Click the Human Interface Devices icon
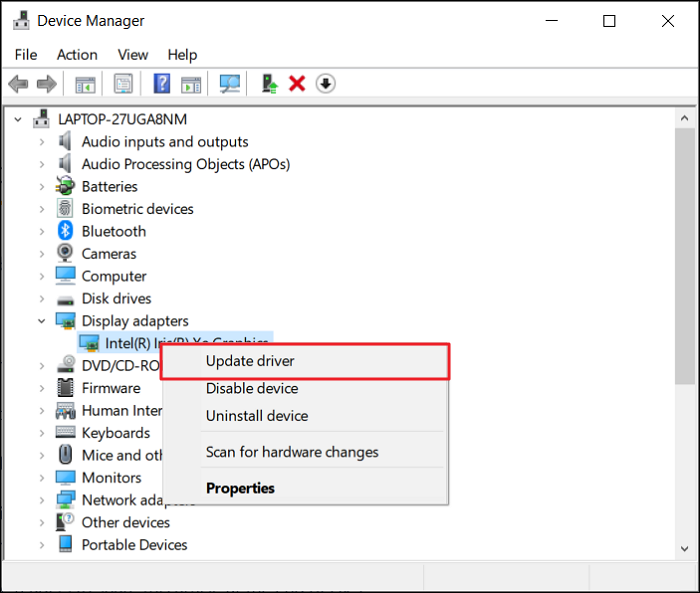The image size is (700, 593). 65,410
